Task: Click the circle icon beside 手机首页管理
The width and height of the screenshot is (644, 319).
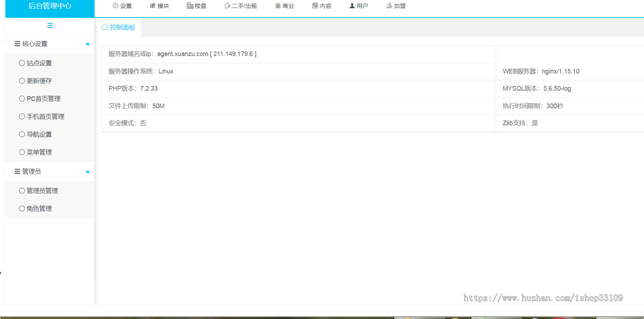Action: (22, 116)
